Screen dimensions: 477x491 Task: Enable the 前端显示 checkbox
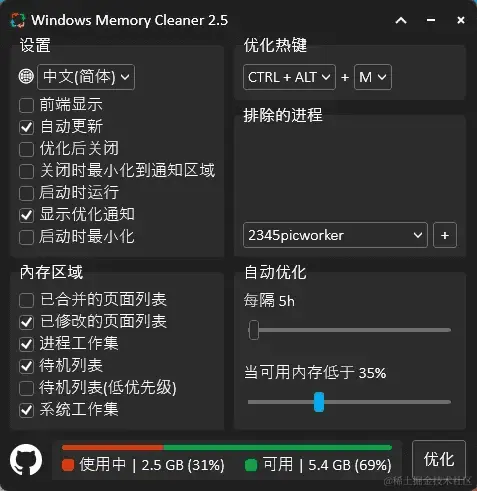(x=26, y=105)
